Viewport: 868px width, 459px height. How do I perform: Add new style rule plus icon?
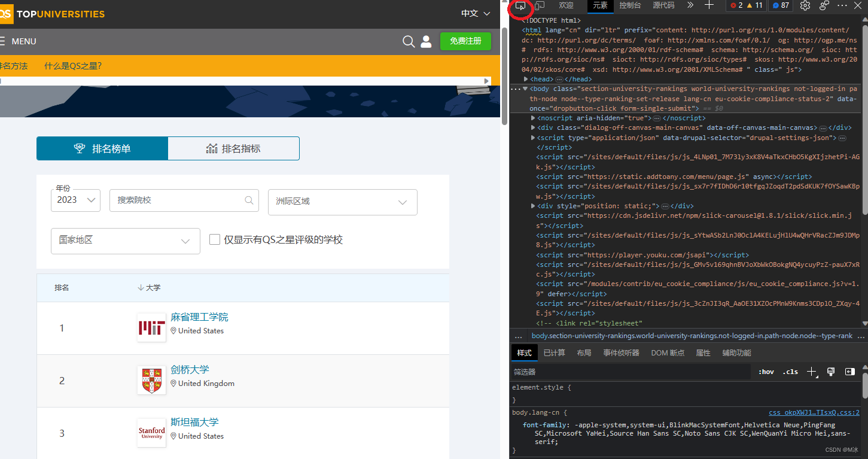[812, 372]
